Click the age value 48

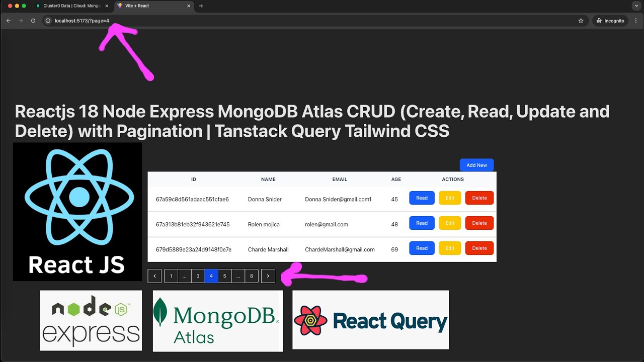pyautogui.click(x=394, y=225)
